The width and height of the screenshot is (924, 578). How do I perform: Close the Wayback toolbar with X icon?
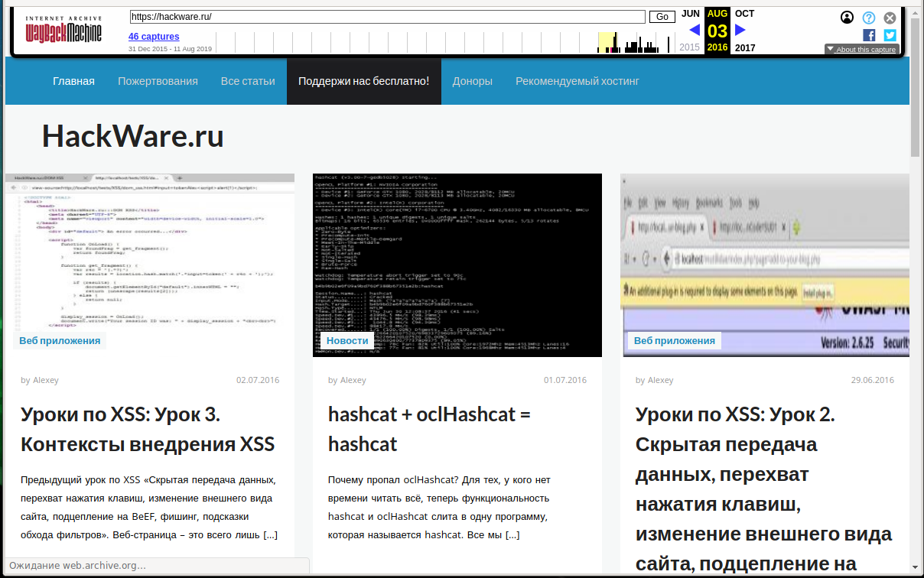[x=890, y=18]
